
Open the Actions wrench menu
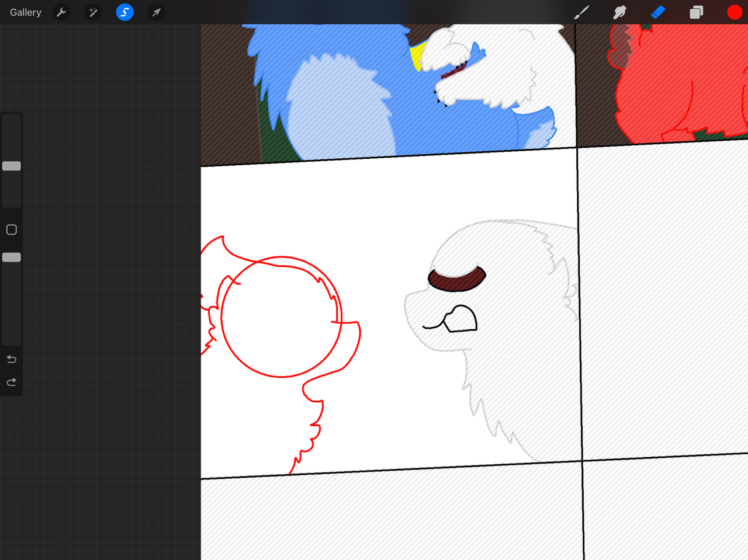coord(61,12)
